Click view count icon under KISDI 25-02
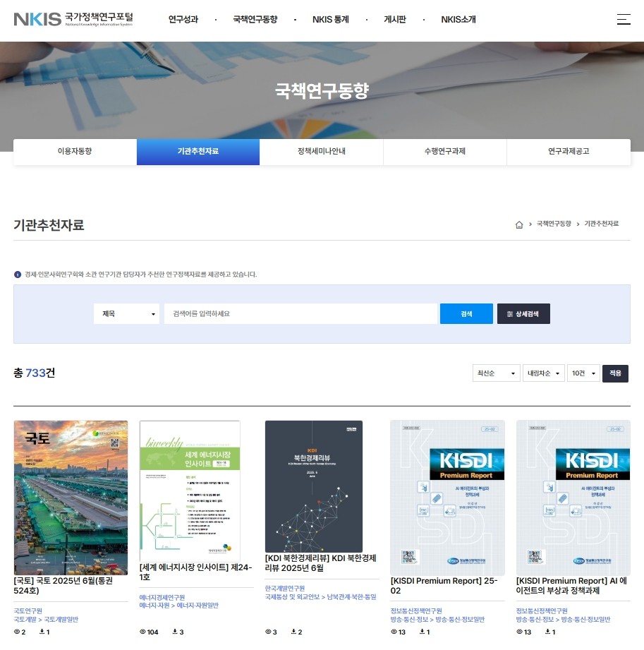The height and width of the screenshot is (650, 644). (x=394, y=632)
